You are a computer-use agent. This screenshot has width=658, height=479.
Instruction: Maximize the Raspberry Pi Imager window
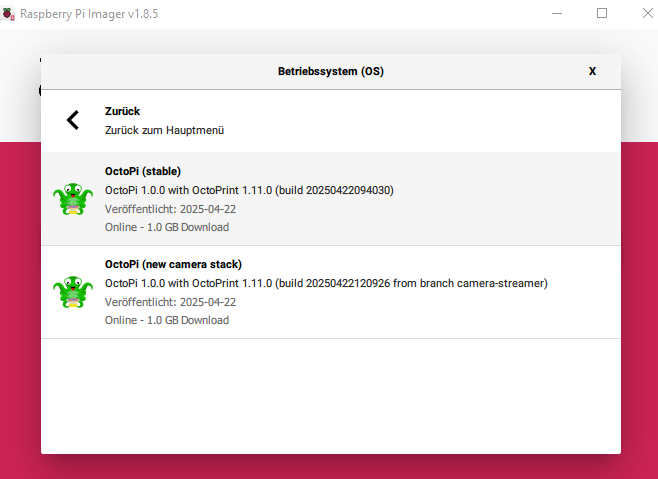click(x=602, y=13)
